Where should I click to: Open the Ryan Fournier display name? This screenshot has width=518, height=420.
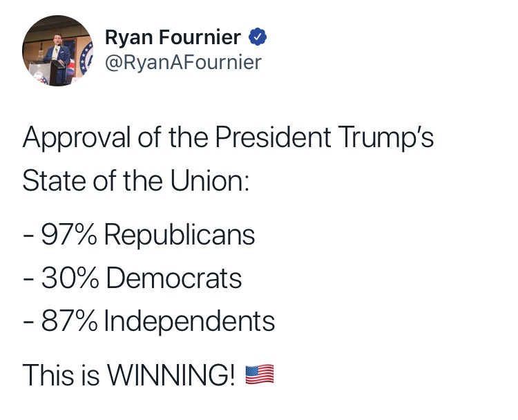[x=173, y=37]
